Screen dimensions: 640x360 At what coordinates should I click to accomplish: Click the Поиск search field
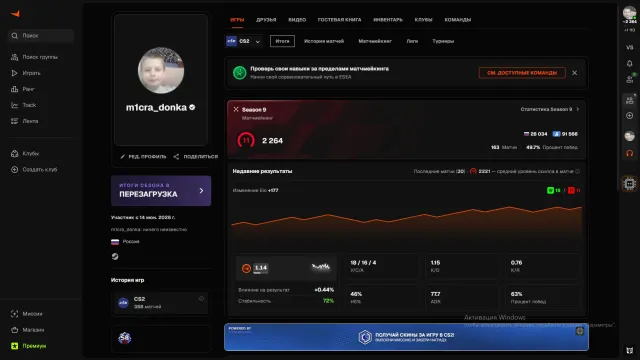click(41, 36)
